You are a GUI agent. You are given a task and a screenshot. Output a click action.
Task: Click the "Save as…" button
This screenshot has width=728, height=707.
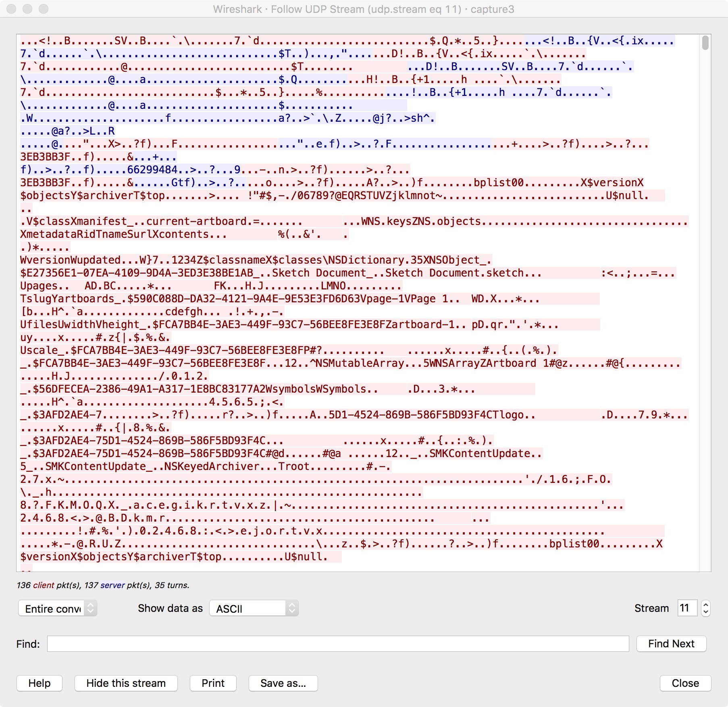point(283,683)
